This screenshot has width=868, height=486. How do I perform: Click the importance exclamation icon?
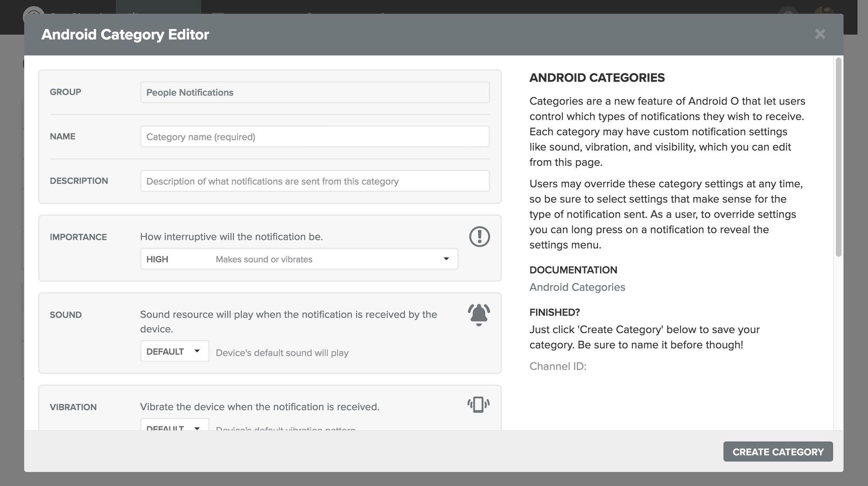pyautogui.click(x=479, y=236)
